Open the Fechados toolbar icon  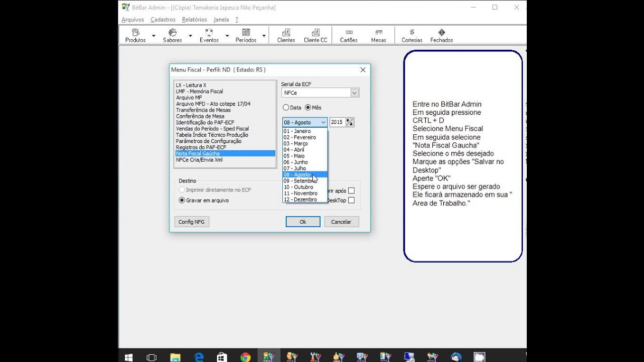[x=441, y=35]
